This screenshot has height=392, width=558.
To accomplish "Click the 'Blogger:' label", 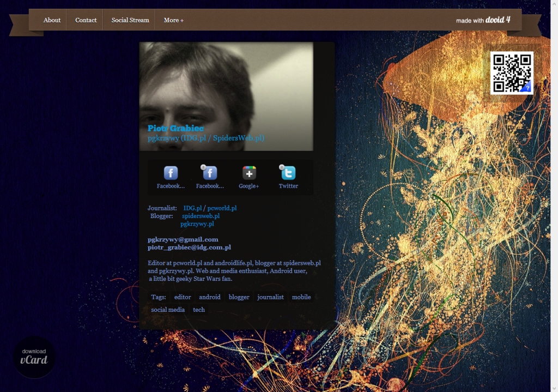I will point(161,216).
